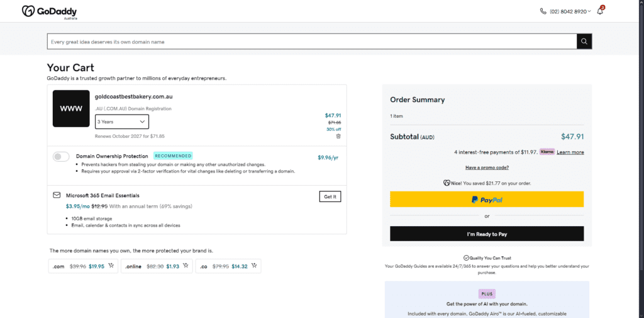Click the .com $19.95 price
Screen dimensions: 644x318
pos(96,266)
